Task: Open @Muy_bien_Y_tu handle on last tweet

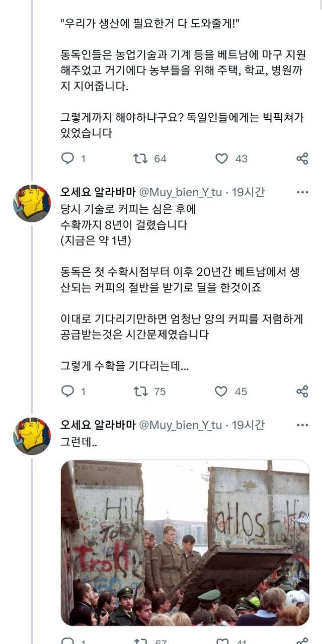Action: 180,425
